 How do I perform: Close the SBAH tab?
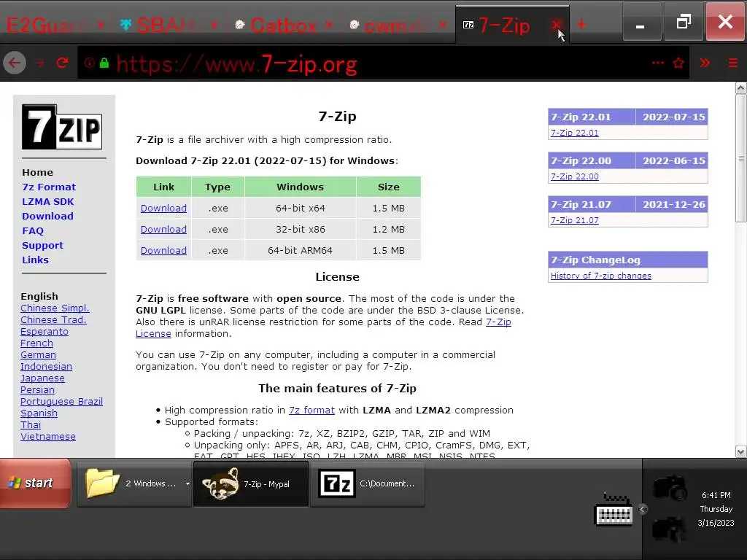(x=214, y=25)
